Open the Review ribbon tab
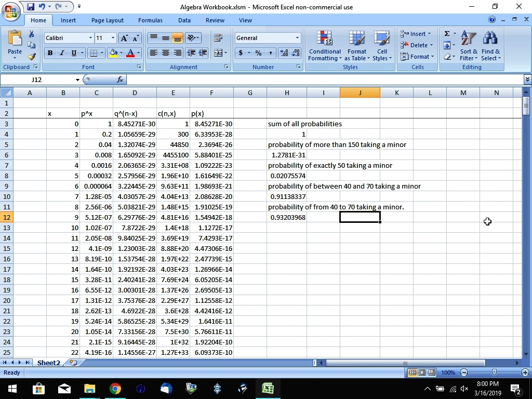 [x=215, y=20]
